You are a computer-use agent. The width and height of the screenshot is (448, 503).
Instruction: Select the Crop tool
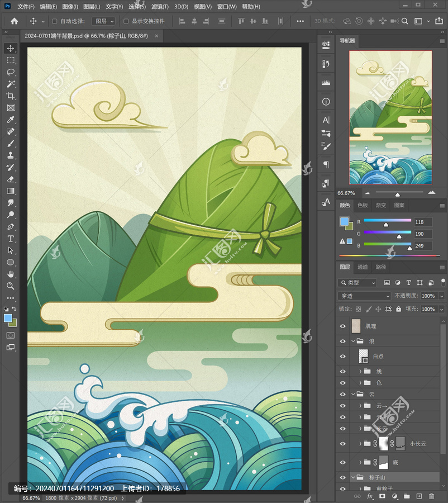[11, 96]
